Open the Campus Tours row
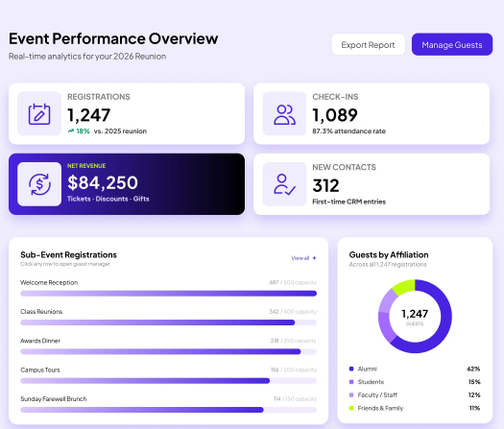 pos(168,375)
